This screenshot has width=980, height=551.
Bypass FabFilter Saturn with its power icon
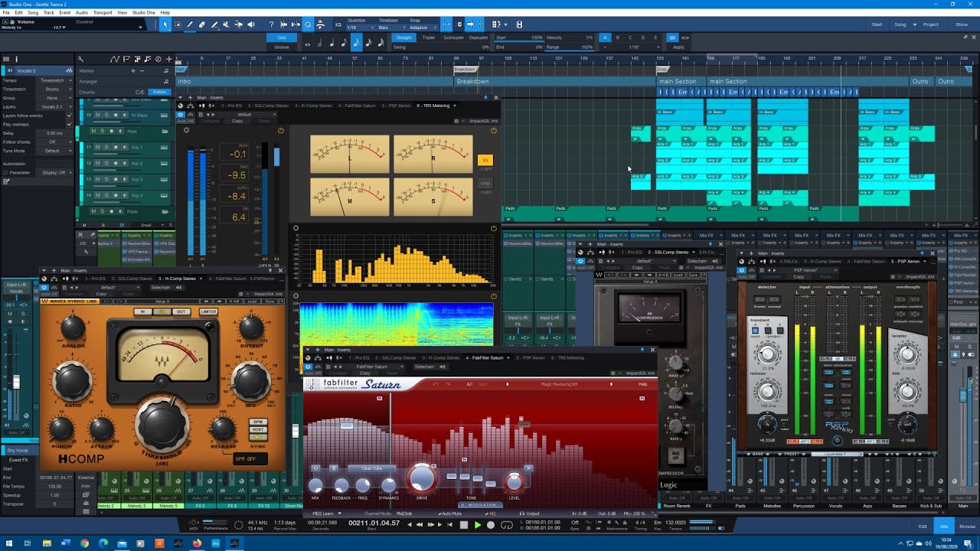click(x=308, y=367)
